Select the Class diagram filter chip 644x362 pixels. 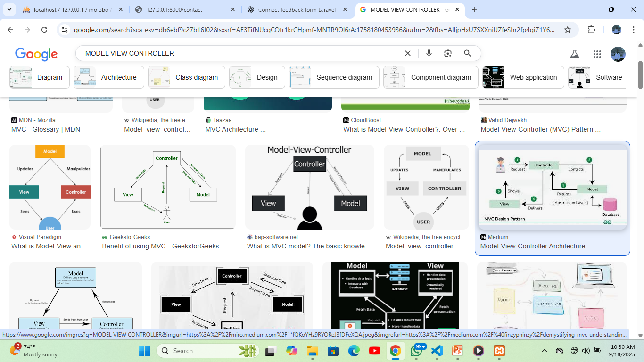187,77
